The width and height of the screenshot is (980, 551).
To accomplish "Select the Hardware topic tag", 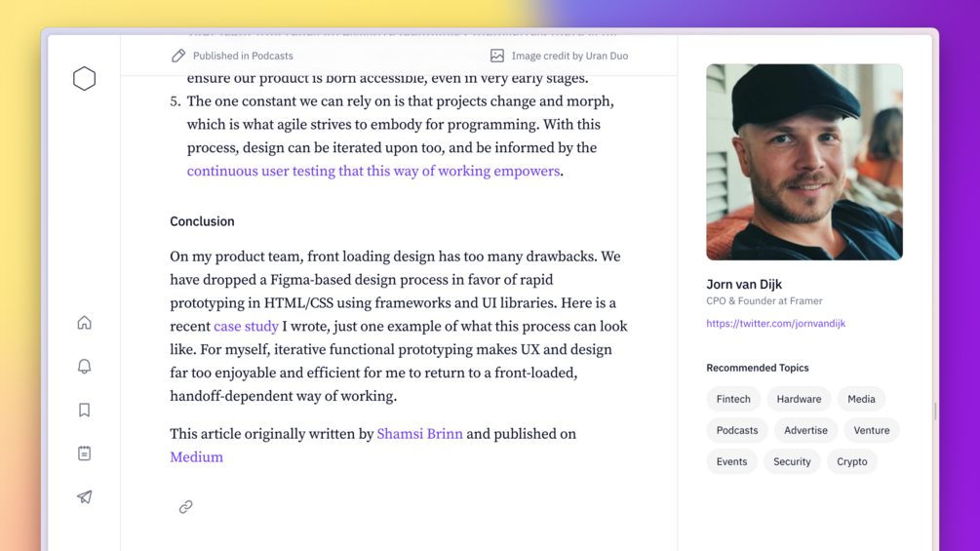I will tap(799, 399).
